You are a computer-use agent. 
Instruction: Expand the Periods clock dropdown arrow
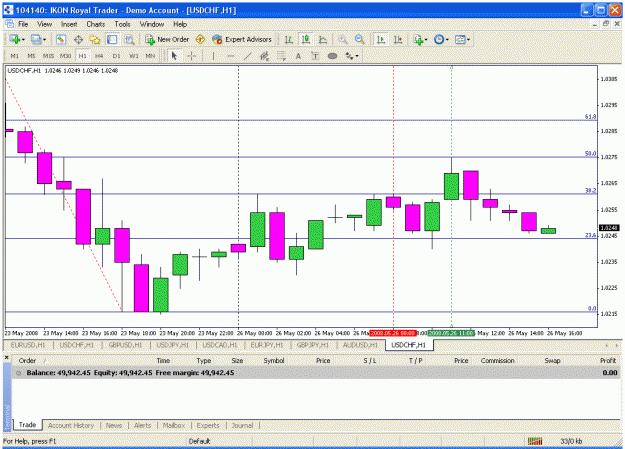[x=447, y=39]
